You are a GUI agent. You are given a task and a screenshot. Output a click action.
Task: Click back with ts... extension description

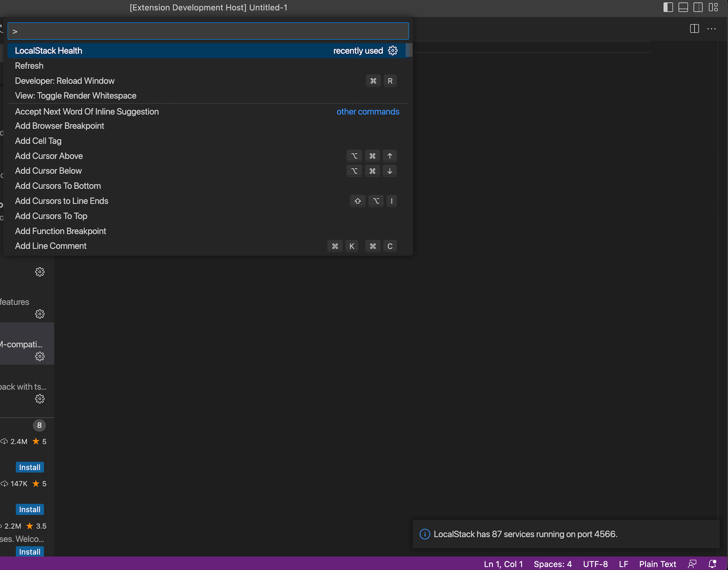(x=23, y=387)
